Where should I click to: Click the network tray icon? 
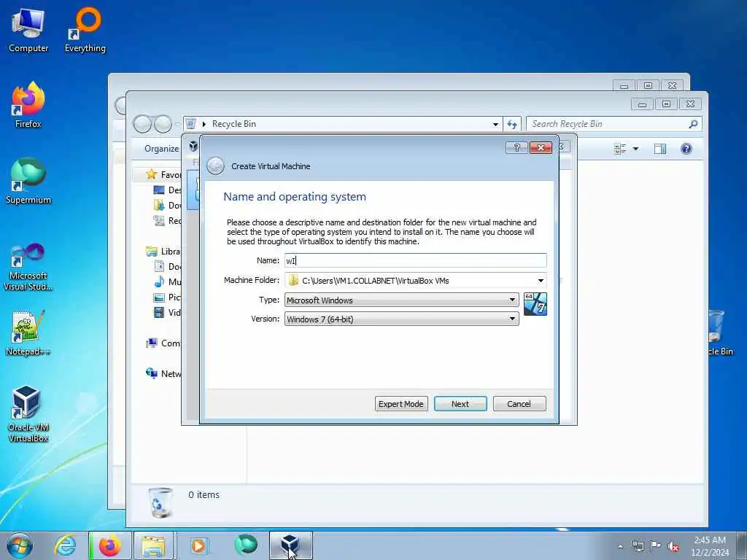click(x=638, y=546)
